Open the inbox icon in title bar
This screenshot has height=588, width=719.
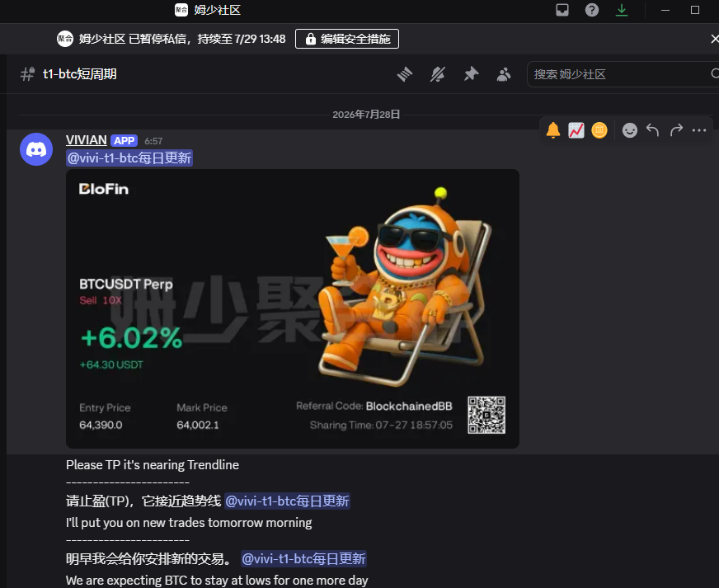[x=562, y=10]
